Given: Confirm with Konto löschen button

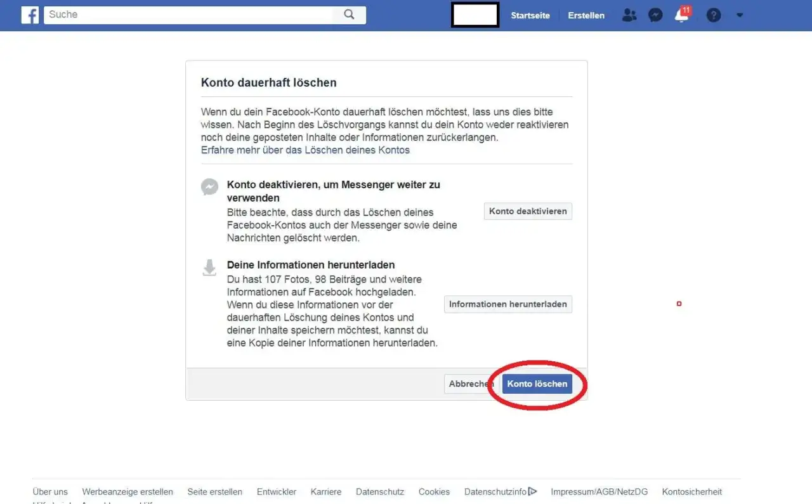Looking at the screenshot, I should click(537, 384).
